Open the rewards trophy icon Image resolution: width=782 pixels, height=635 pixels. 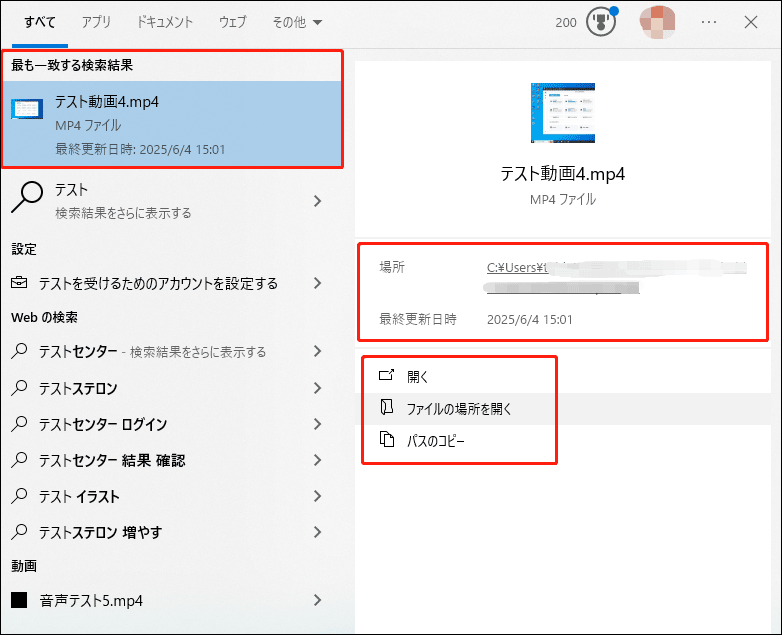coord(600,22)
